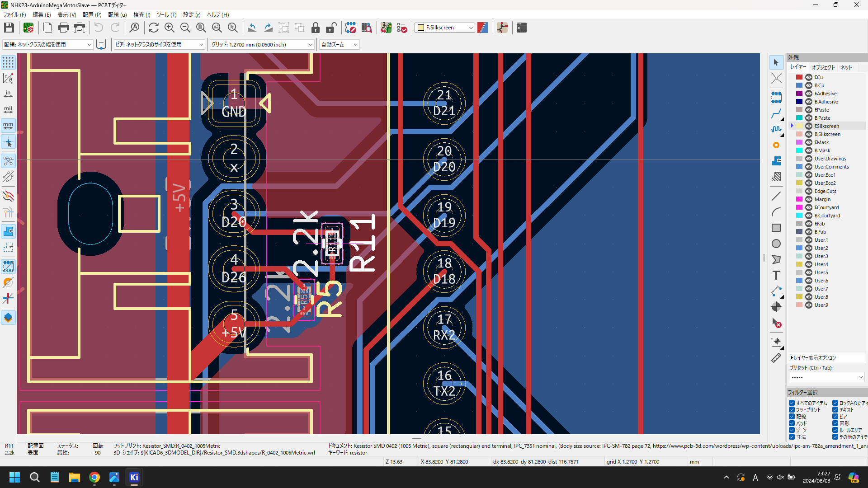Open the グリッド 1.2700 mm dropdown
868x488 pixels.
(262, 45)
